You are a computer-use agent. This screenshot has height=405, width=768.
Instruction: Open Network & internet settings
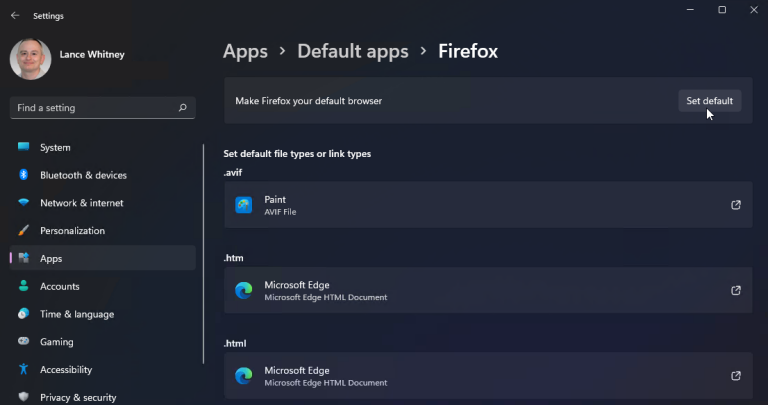pos(81,203)
